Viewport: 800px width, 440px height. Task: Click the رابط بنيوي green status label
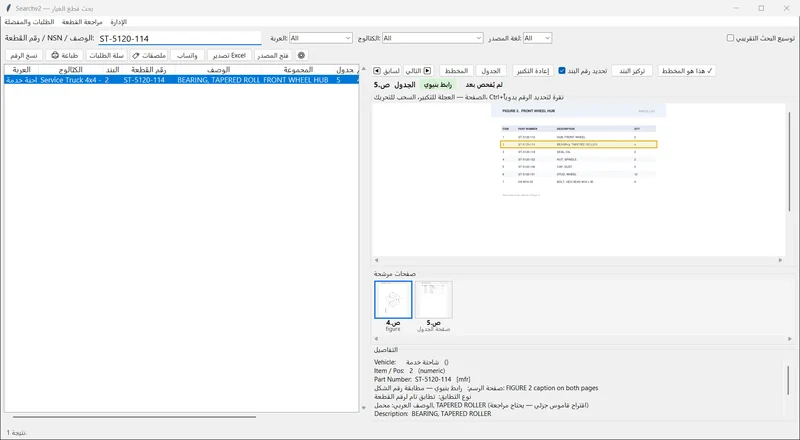[x=438, y=85]
